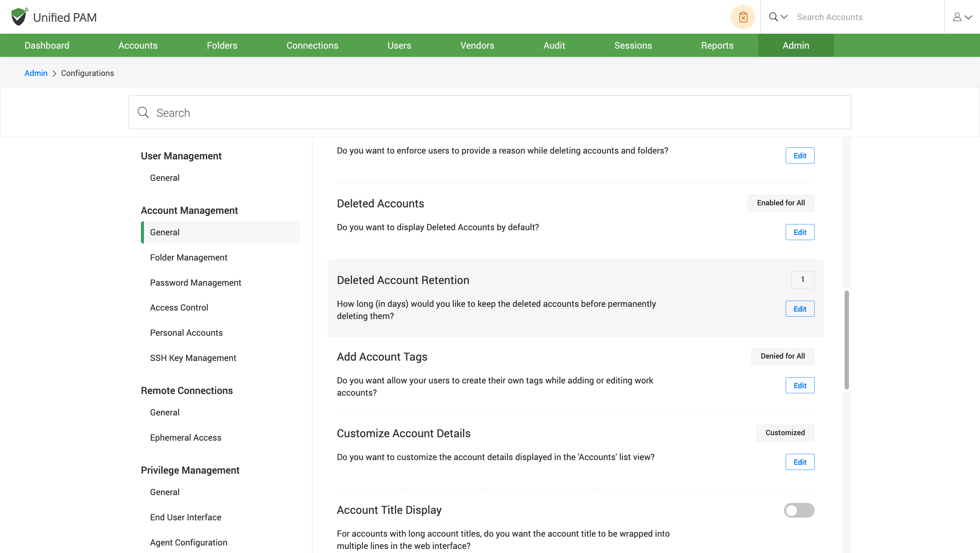Go to Ephemeral Access settings

[x=185, y=437]
